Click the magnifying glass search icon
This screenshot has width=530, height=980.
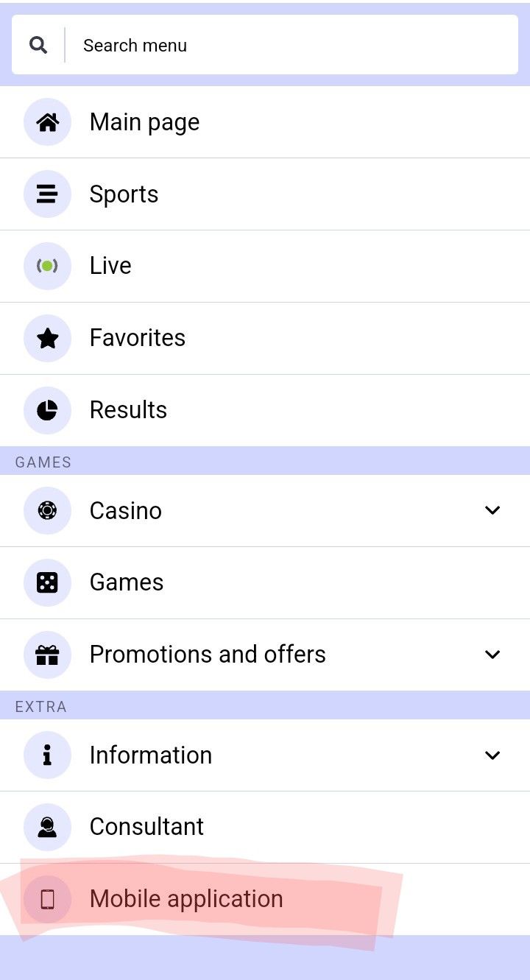[x=38, y=45]
